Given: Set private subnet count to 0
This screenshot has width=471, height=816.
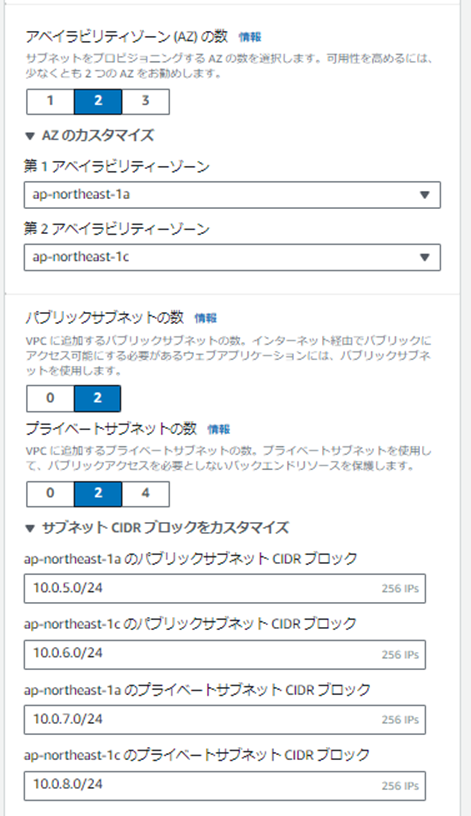Looking at the screenshot, I should [50, 494].
